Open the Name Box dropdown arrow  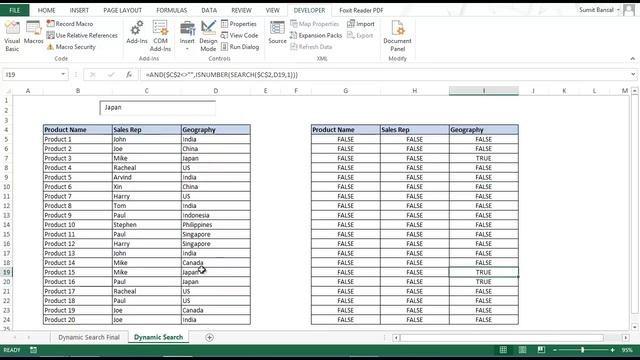pos(63,75)
